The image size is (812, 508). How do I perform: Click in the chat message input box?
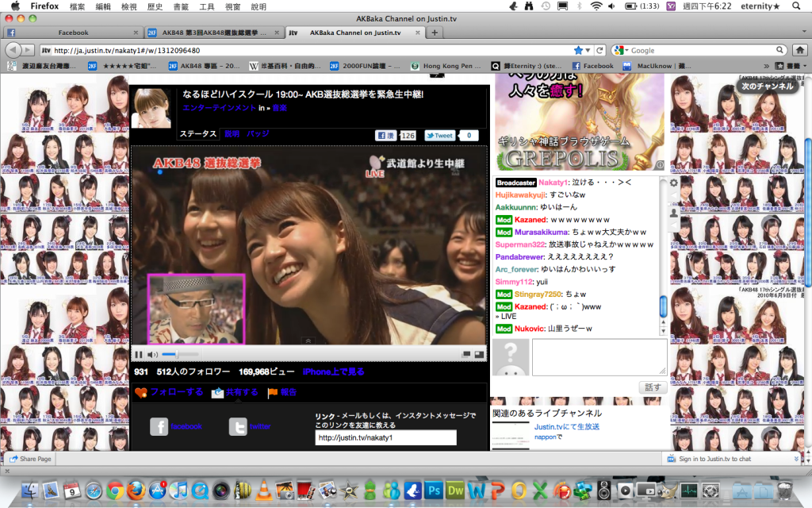pyautogui.click(x=599, y=356)
